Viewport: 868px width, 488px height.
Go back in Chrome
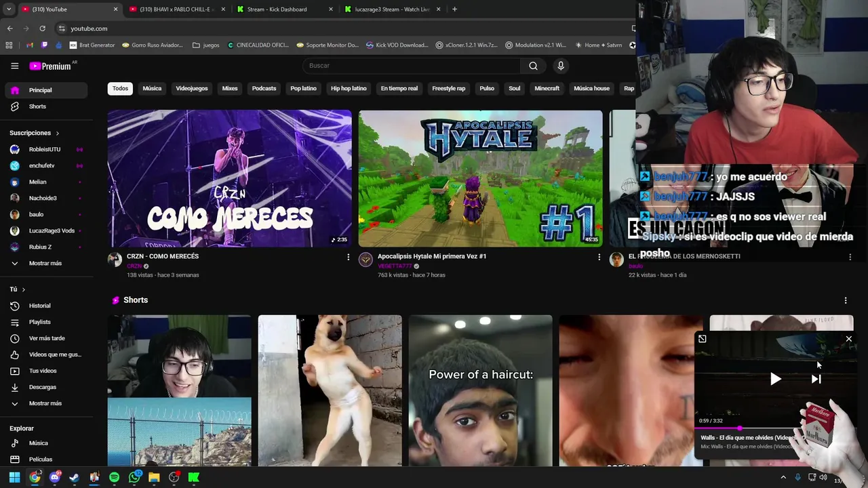click(x=9, y=28)
